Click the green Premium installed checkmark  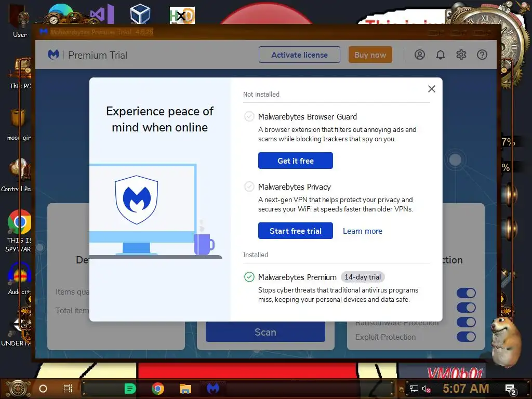(249, 277)
